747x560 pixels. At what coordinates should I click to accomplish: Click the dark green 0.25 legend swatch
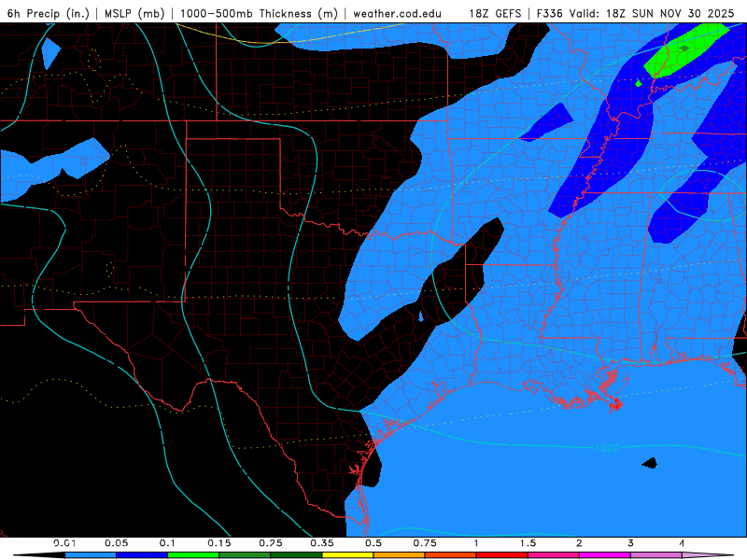coord(296,555)
